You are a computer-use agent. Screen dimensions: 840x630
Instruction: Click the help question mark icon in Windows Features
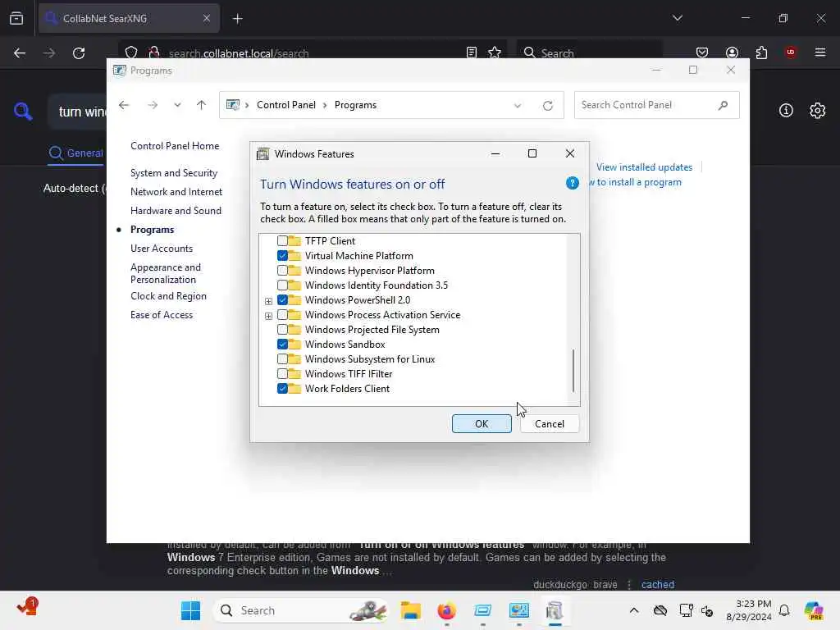[572, 183]
